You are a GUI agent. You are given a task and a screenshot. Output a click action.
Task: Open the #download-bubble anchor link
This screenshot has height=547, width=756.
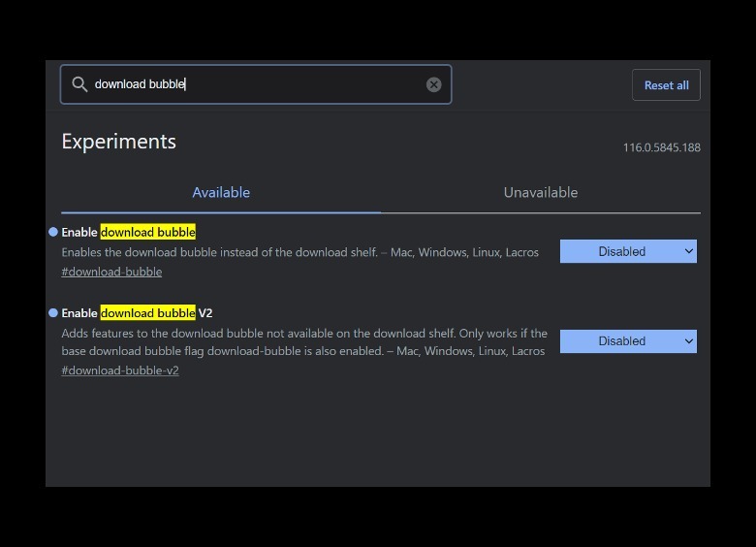click(111, 272)
